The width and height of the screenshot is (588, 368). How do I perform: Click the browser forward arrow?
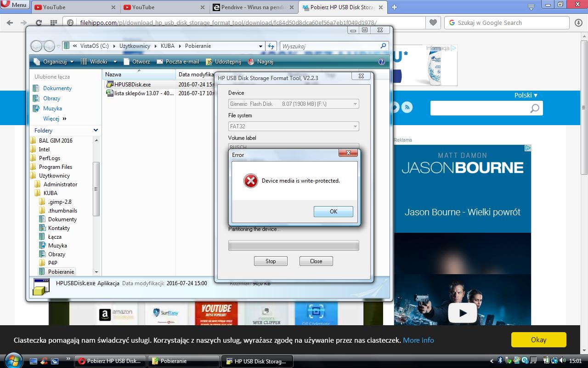pos(24,23)
